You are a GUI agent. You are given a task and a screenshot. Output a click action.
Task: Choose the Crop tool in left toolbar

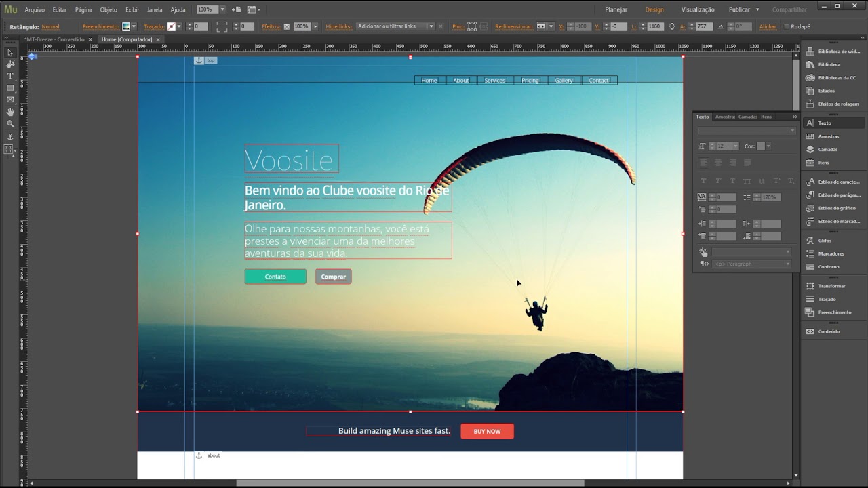pyautogui.click(x=10, y=64)
